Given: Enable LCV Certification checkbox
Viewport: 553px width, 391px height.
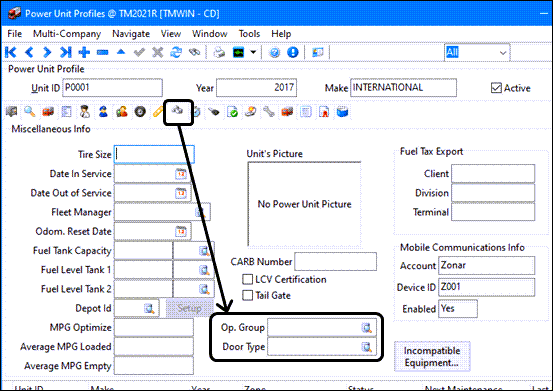Looking at the screenshot, I should tap(248, 279).
